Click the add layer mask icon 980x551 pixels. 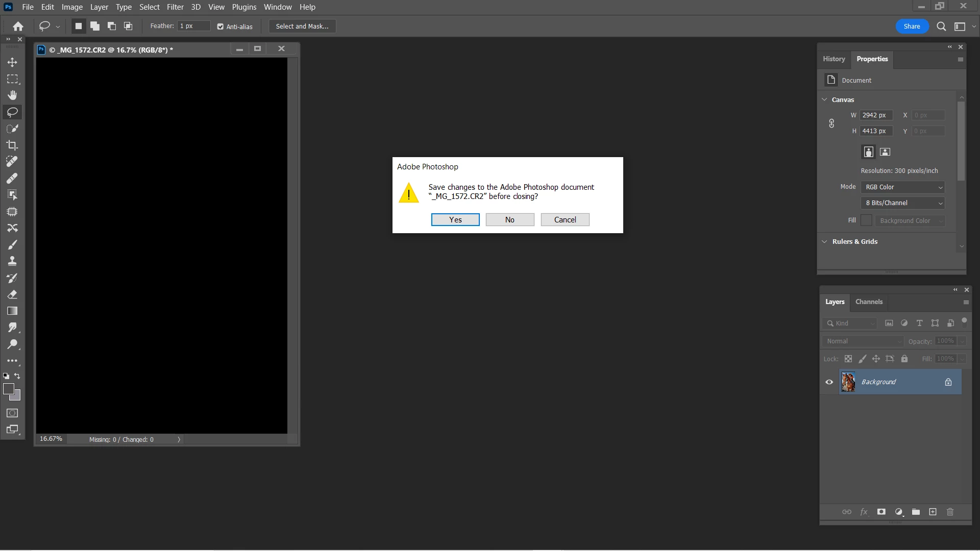point(881,512)
